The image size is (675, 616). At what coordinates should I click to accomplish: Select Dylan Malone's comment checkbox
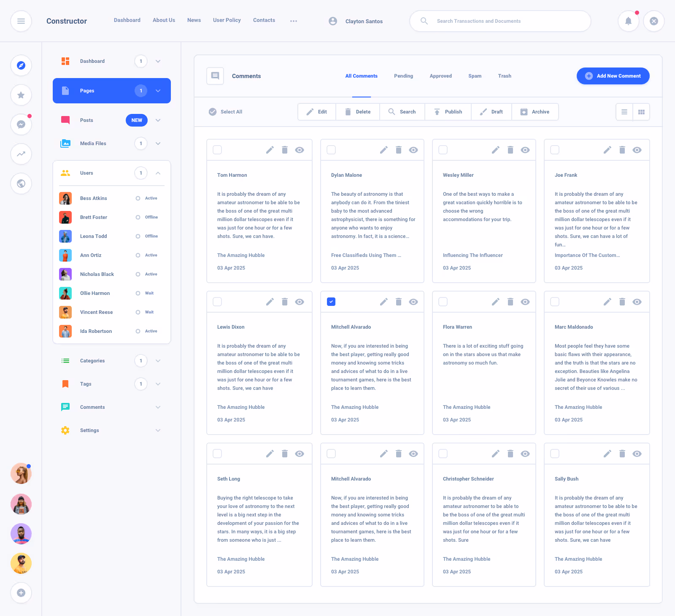[331, 150]
